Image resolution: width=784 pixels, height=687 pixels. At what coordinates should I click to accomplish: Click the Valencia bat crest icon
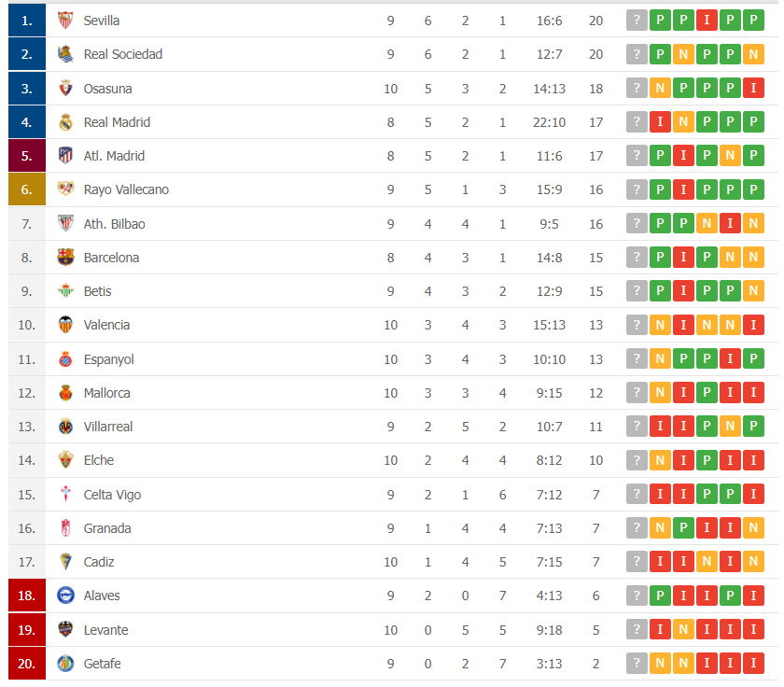65,325
